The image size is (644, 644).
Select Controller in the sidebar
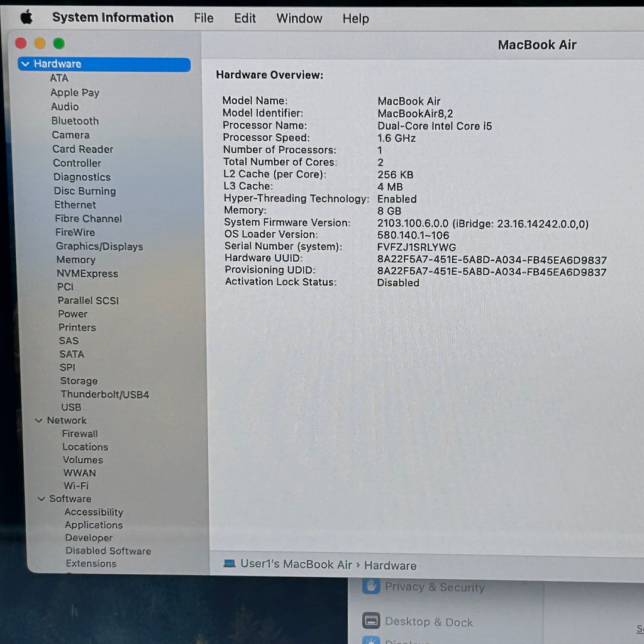click(77, 163)
